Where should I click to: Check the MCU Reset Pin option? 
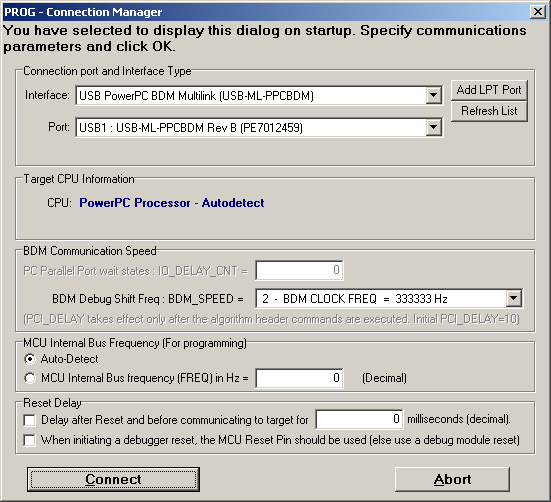pyautogui.click(x=30, y=440)
